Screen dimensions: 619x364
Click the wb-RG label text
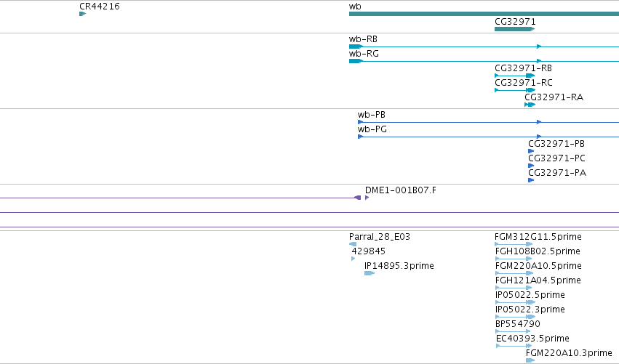(364, 54)
